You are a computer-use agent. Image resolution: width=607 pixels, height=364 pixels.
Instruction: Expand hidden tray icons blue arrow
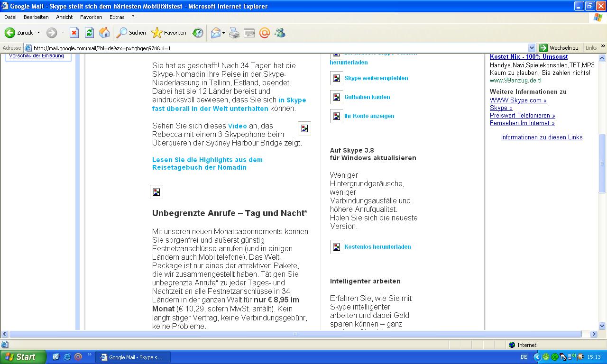click(537, 357)
